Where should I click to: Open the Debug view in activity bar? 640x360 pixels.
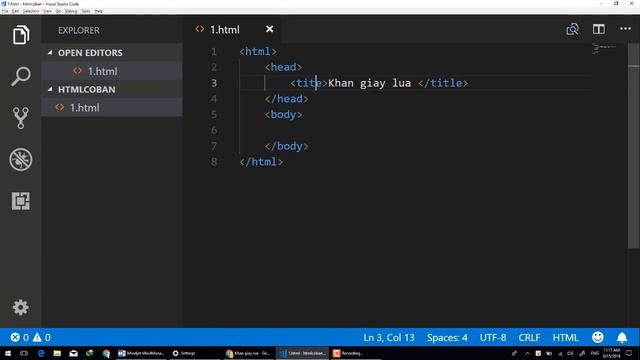(x=21, y=159)
